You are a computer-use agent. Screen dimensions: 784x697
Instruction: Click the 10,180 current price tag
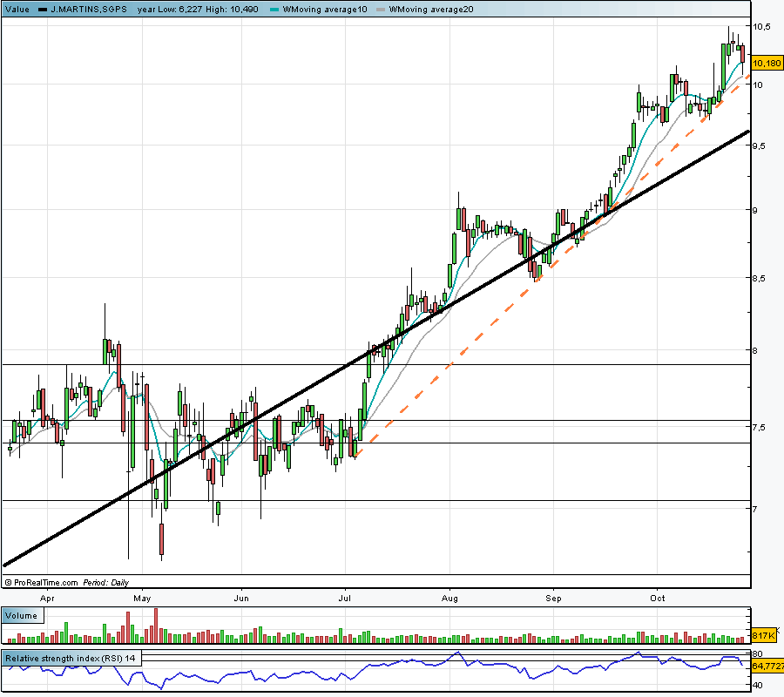point(766,63)
